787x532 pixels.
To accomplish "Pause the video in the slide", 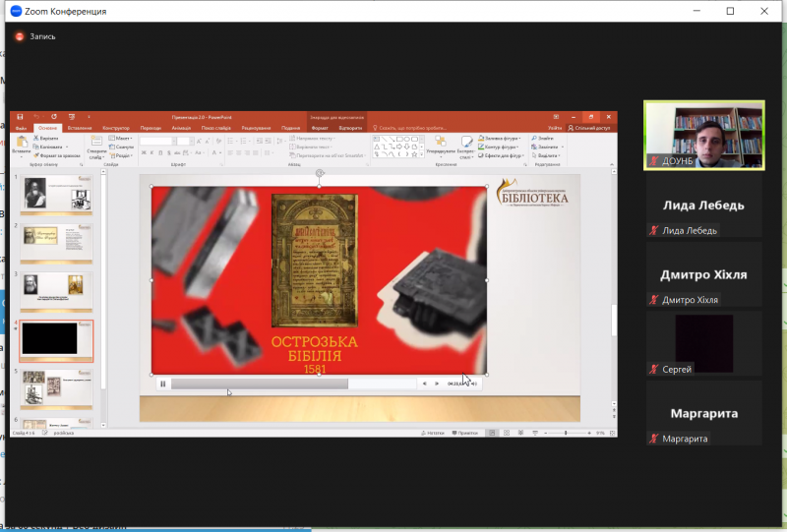I will (x=162, y=384).
